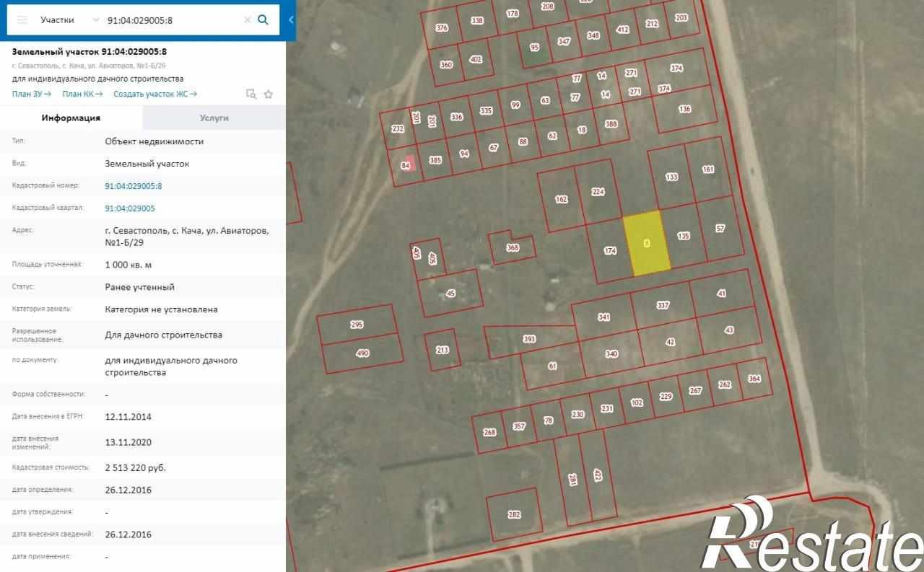Image resolution: width=924 pixels, height=572 pixels.
Task: Click Категория не установлена value
Action: 161,309
